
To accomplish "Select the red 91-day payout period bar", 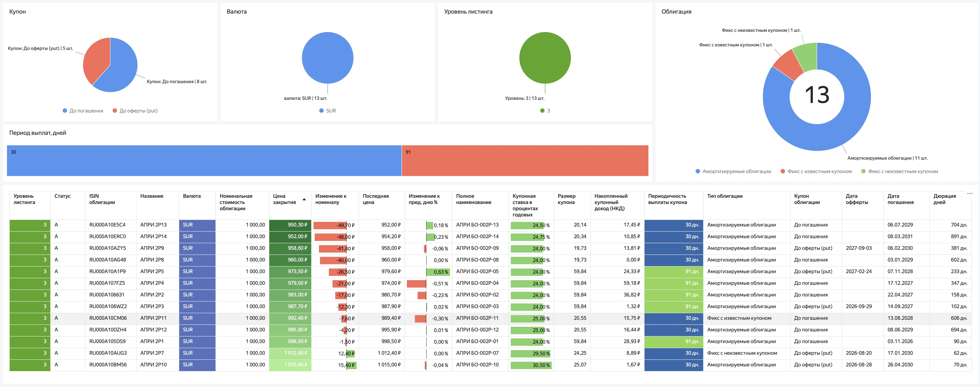I will coord(525,161).
